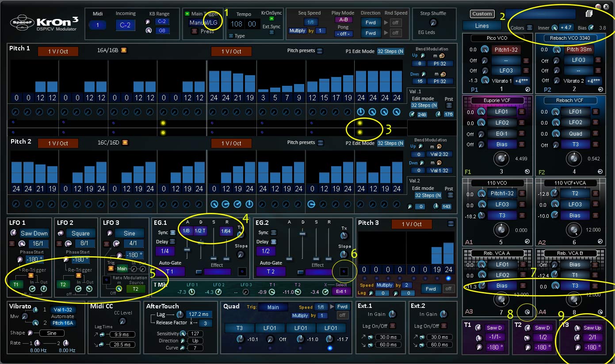This screenshot has width=615, height=364.
Task: Enable the EG.2 Delay switch
Action: (x=274, y=242)
